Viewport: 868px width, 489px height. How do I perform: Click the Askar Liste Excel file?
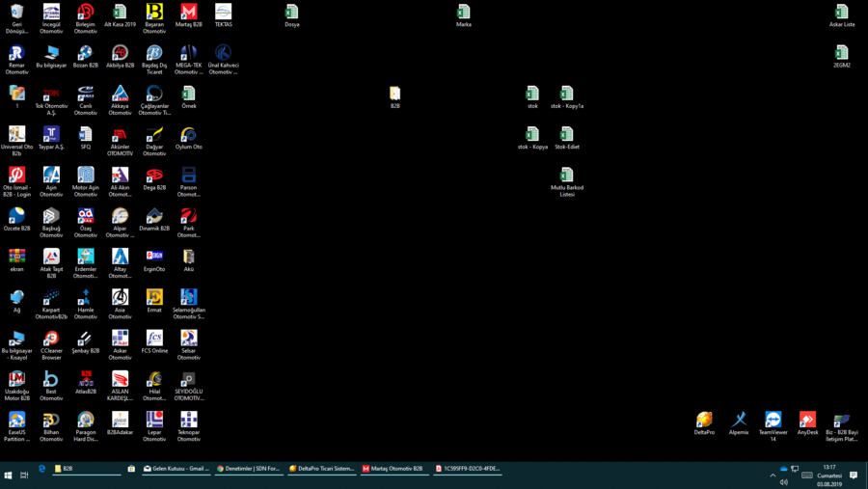pyautogui.click(x=842, y=13)
